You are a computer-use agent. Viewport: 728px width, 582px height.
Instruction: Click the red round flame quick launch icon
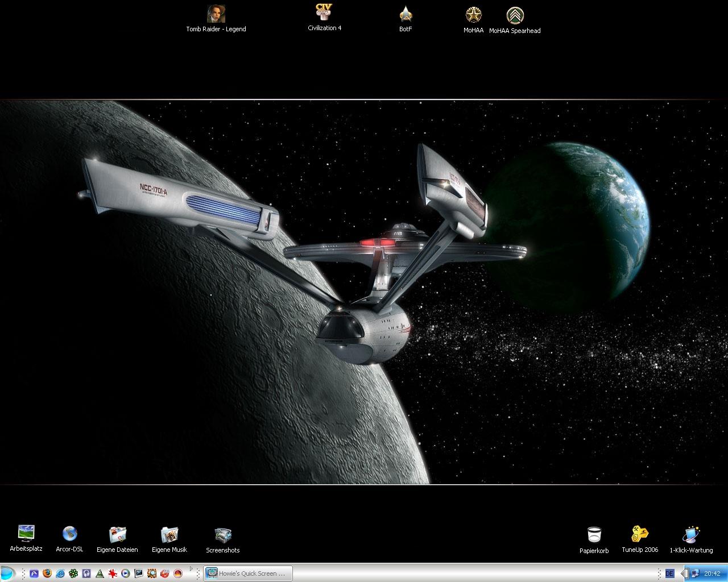pos(178,573)
